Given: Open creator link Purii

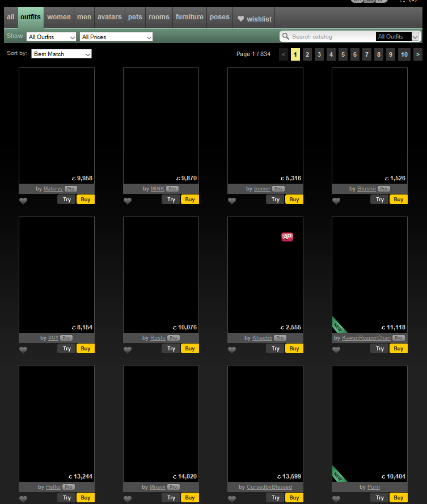Looking at the screenshot, I should 374,487.
